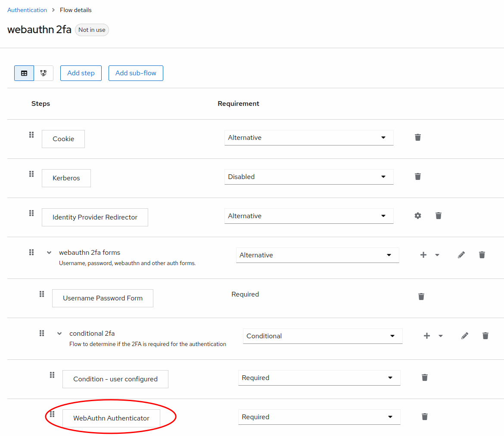Switch to the diagram view icon
504x436 pixels.
coord(44,73)
